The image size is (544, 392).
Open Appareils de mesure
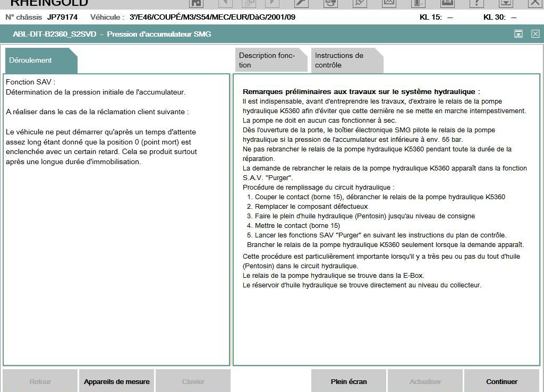click(x=116, y=381)
